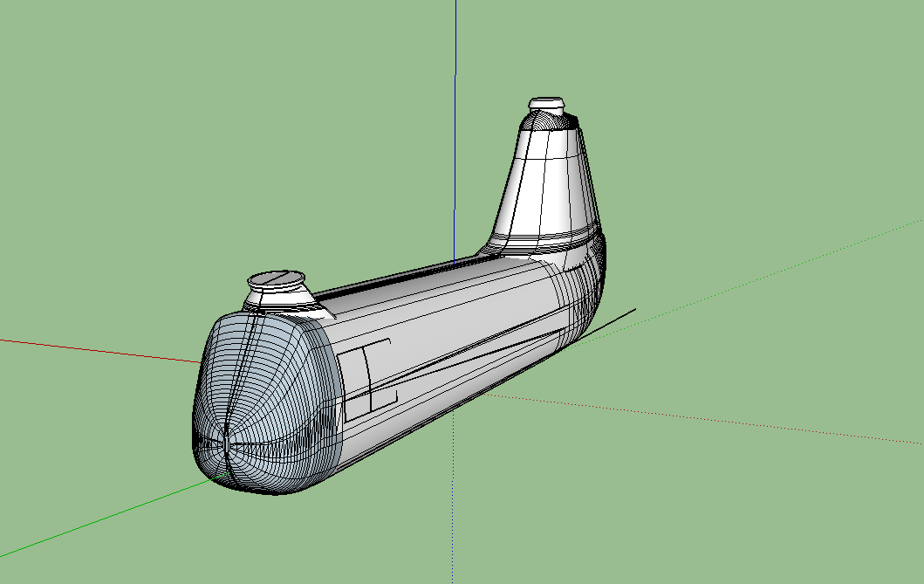Select the rear rotor hub cap
Image resolution: width=924 pixels, height=584 pixels.
pos(547,103)
